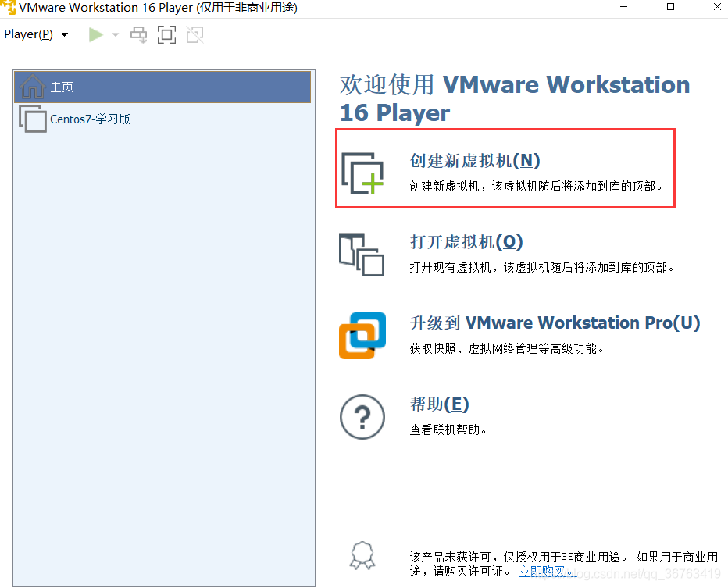Click the create new VM plus icon

tap(362, 173)
